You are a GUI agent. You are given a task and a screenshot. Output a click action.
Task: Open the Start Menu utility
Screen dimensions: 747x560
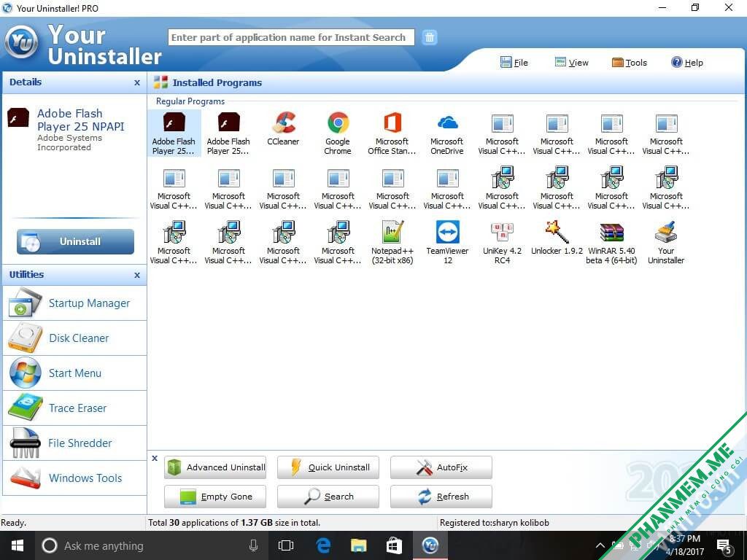tap(75, 373)
